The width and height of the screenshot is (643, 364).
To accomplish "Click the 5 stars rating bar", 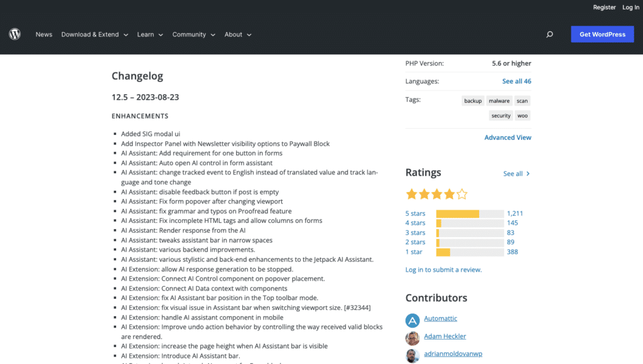I will coord(470,213).
